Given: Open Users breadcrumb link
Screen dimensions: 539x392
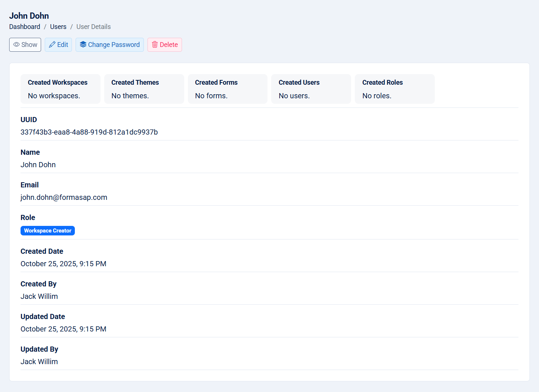Looking at the screenshot, I should (x=58, y=27).
